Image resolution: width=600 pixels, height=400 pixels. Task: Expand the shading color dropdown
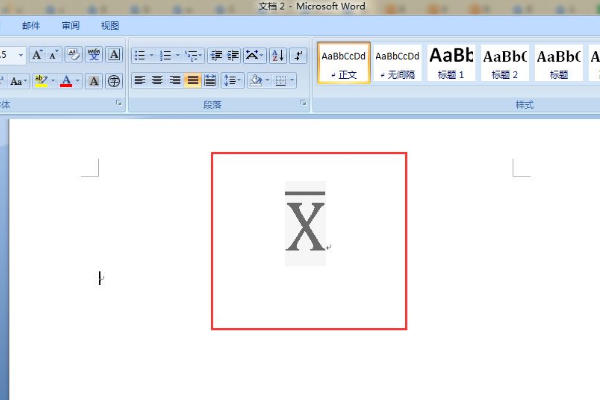(267, 80)
